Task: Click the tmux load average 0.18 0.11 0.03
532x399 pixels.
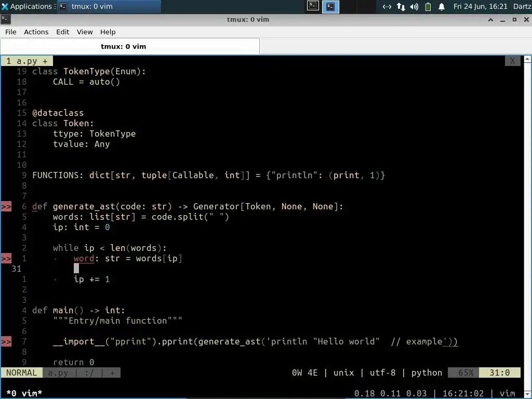Action: coord(390,394)
